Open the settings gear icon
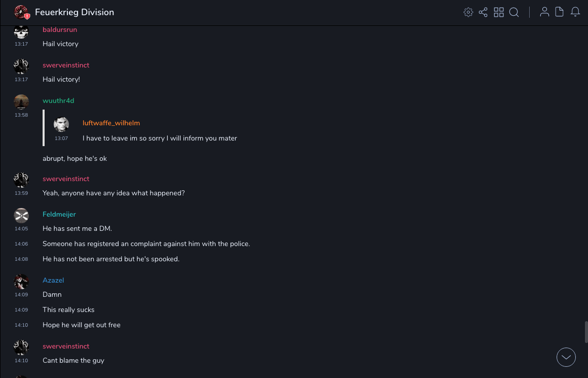Screen dimensions: 588x378 coord(468,12)
